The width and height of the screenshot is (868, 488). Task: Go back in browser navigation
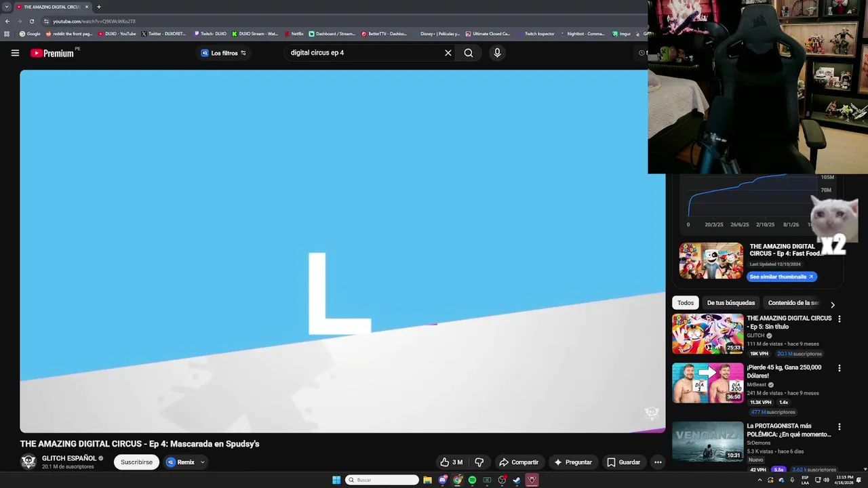point(7,21)
